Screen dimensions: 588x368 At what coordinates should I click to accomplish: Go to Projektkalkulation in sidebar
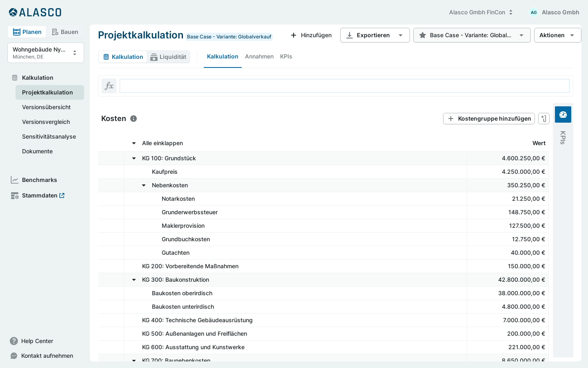point(50,92)
